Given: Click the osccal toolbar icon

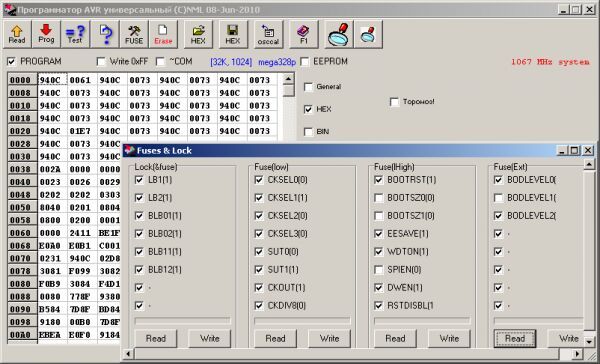Looking at the screenshot, I should (268, 34).
